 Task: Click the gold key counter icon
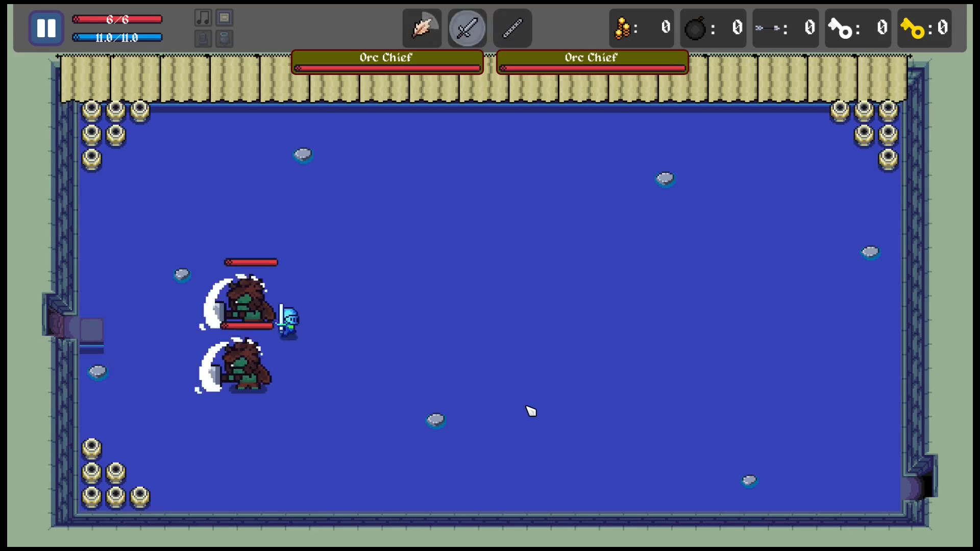pyautogui.click(x=913, y=29)
